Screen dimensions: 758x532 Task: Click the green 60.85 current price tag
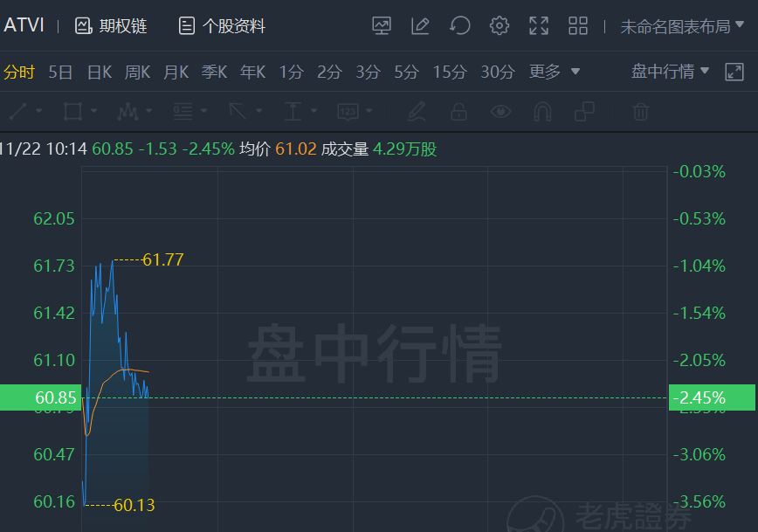[40, 397]
